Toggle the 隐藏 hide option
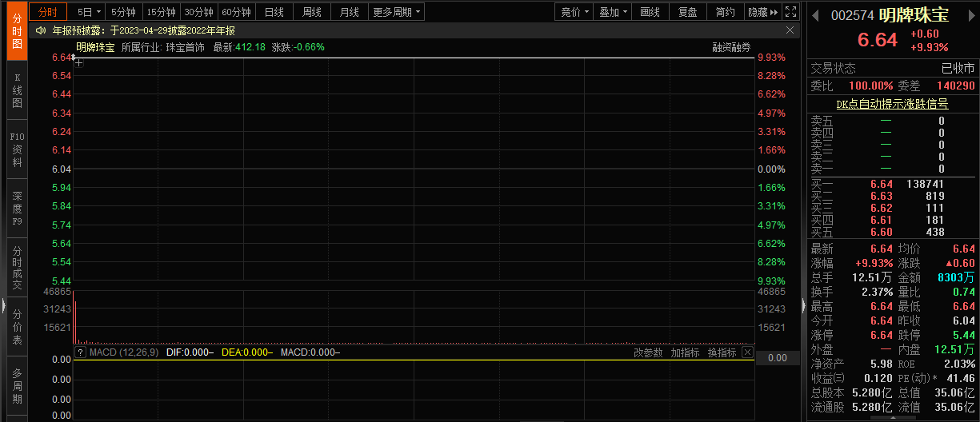The image size is (980, 422). click(x=761, y=12)
